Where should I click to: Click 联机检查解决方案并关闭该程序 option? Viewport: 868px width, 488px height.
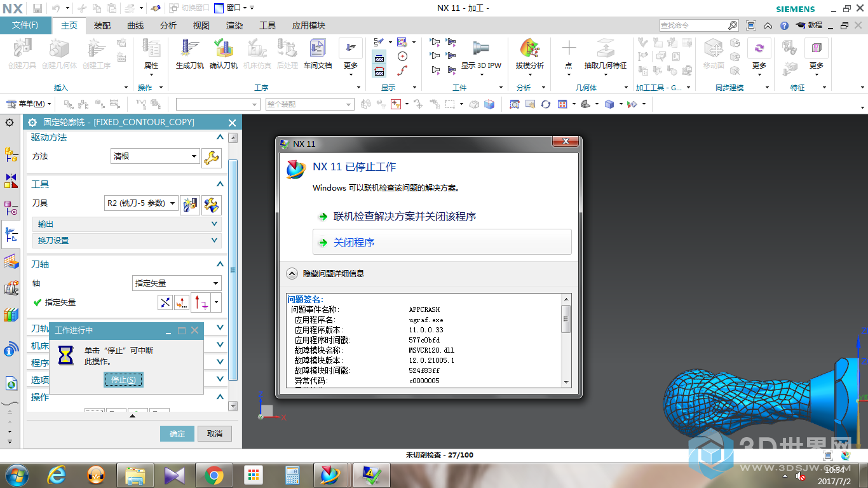tap(405, 217)
